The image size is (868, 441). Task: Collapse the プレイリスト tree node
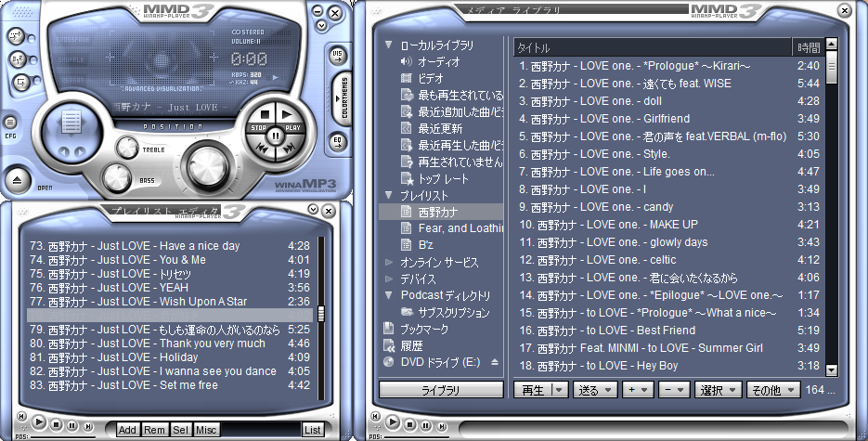pyautogui.click(x=389, y=195)
